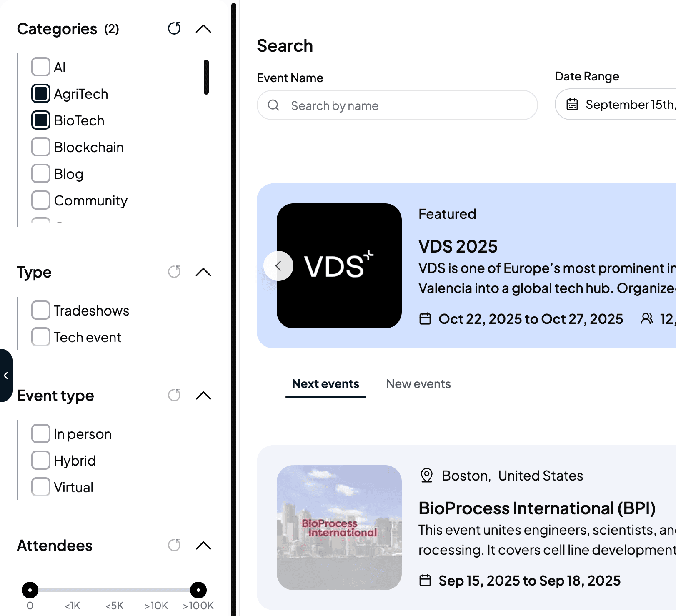This screenshot has height=616, width=676.
Task: Reset the Event type filter
Action: (174, 395)
